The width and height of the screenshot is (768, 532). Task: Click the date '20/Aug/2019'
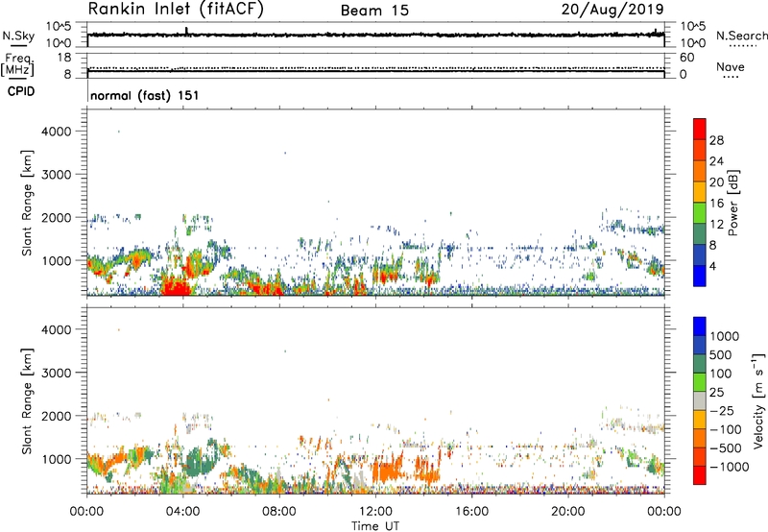click(612, 10)
